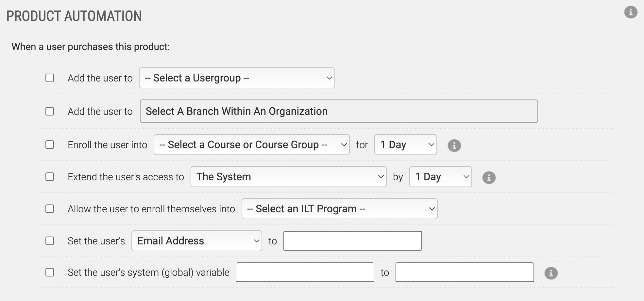
Task: Enable the add user to usergroup checkbox
Action: 50,78
